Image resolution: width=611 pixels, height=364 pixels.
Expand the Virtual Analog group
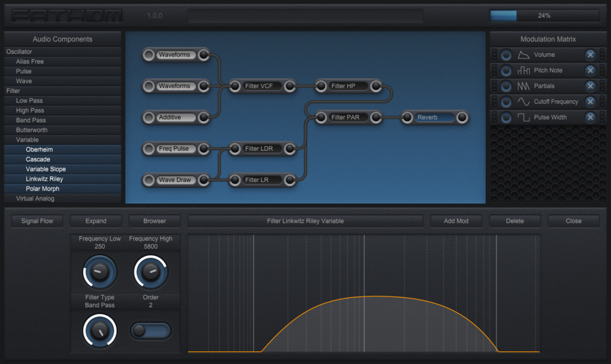[62, 198]
